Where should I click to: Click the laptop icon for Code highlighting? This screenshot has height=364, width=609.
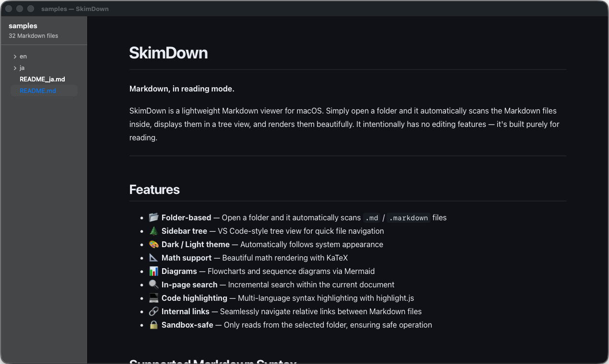(153, 297)
